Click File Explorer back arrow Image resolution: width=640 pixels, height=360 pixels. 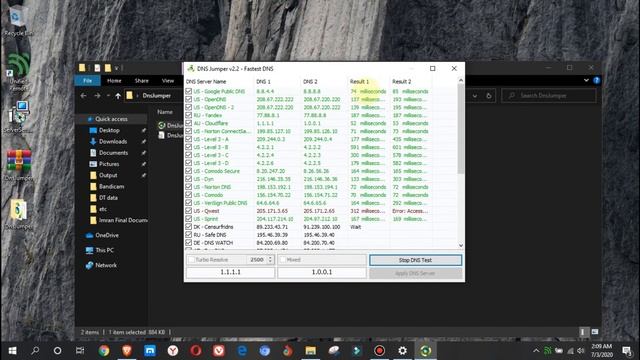(84, 96)
